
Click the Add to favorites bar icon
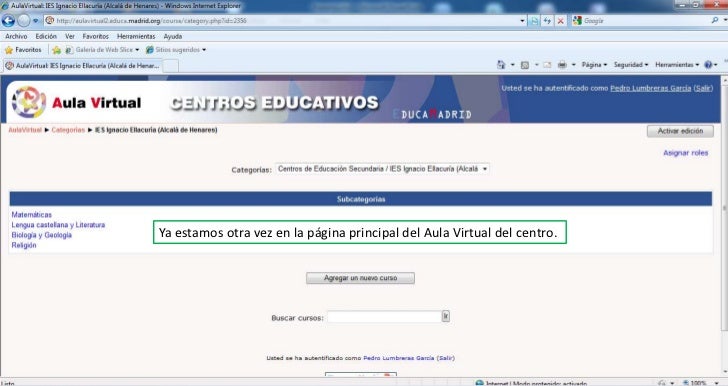pos(56,50)
